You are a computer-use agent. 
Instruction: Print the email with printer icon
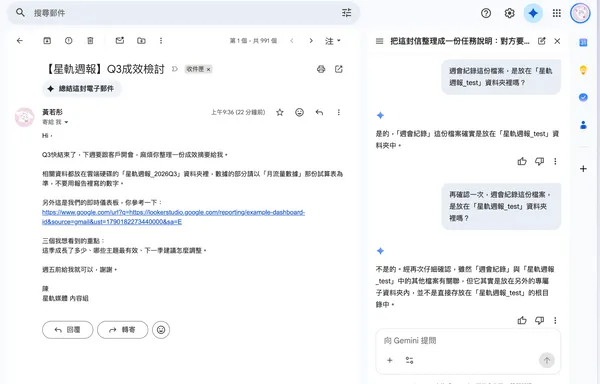pos(321,69)
